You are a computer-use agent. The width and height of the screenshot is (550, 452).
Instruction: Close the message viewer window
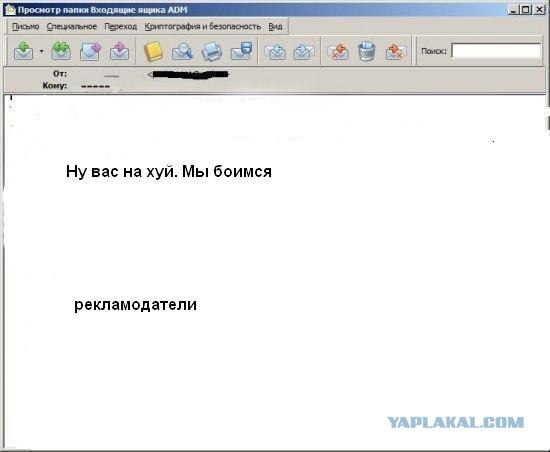click(x=539, y=10)
